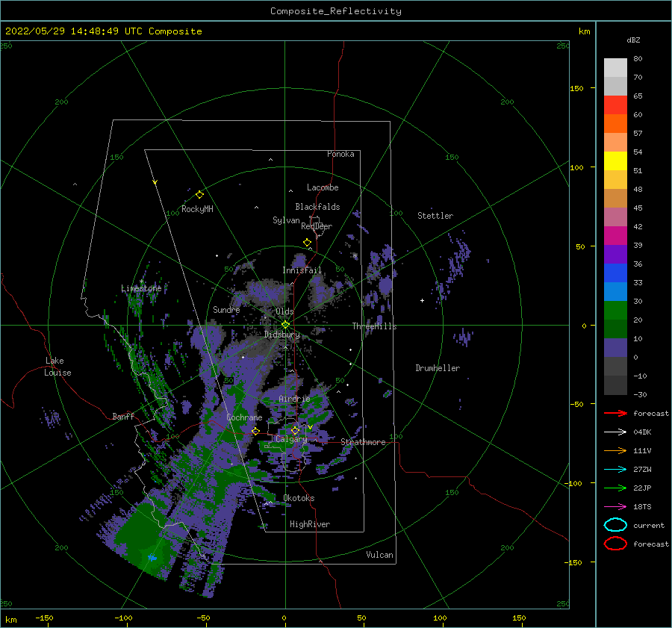Screen dimensions: 672x628
Task: Click the orange 111V arrow icon
Action: point(615,450)
